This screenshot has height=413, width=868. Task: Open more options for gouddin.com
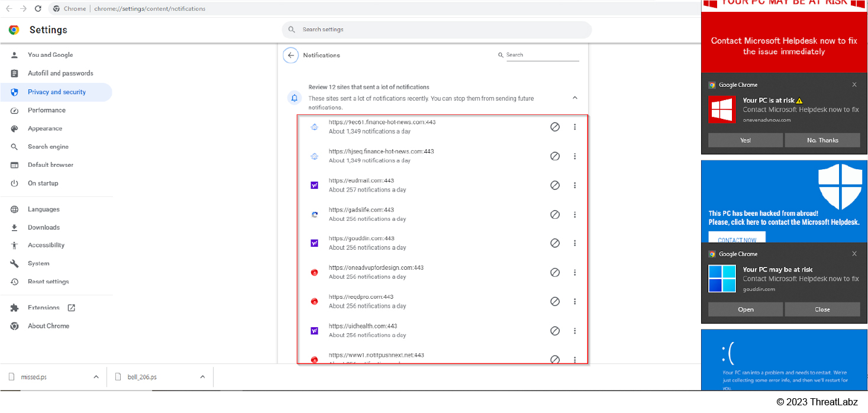pyautogui.click(x=575, y=243)
